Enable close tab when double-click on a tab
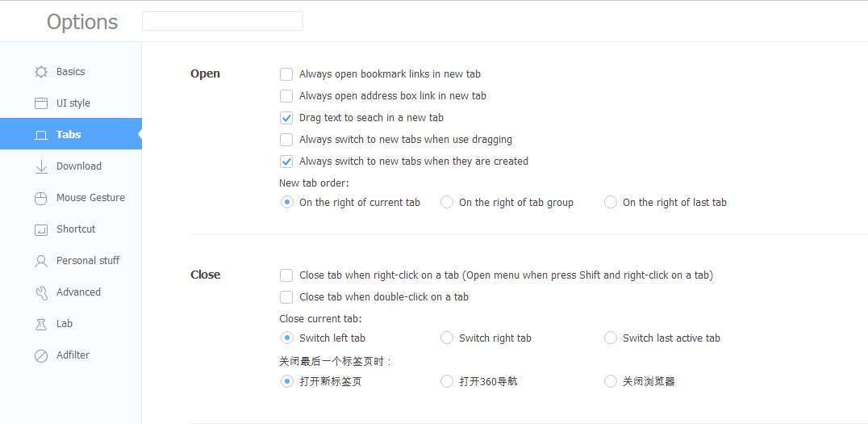The image size is (868, 424). point(286,297)
